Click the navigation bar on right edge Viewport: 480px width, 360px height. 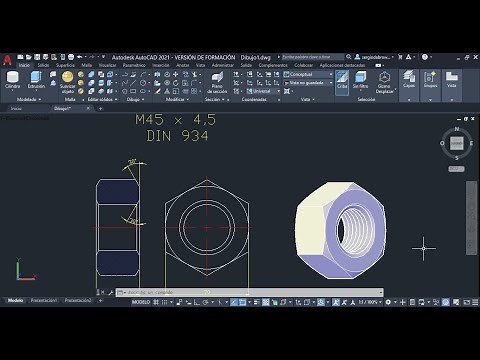click(471, 218)
